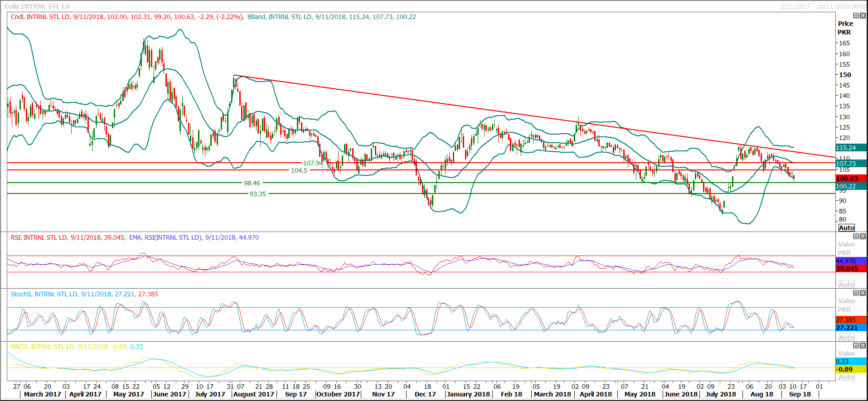Minimize the Stochastic indicator panel

click(x=856, y=293)
